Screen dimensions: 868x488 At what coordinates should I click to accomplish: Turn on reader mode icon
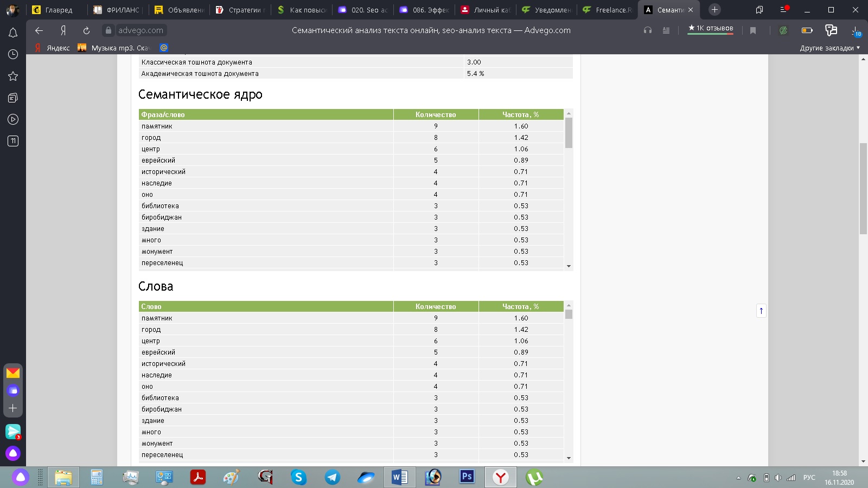pos(666,30)
